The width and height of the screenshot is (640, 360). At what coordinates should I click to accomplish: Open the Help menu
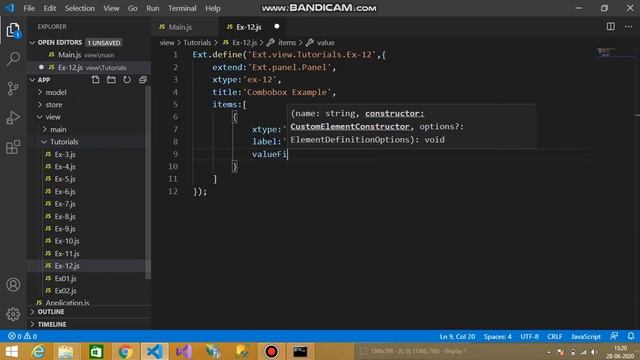click(x=213, y=8)
